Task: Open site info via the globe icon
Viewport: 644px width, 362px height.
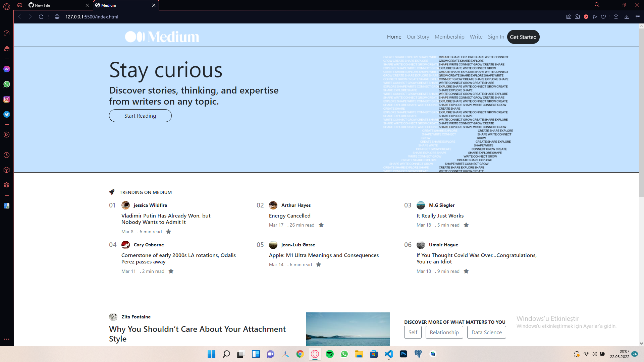Action: pos(57,17)
